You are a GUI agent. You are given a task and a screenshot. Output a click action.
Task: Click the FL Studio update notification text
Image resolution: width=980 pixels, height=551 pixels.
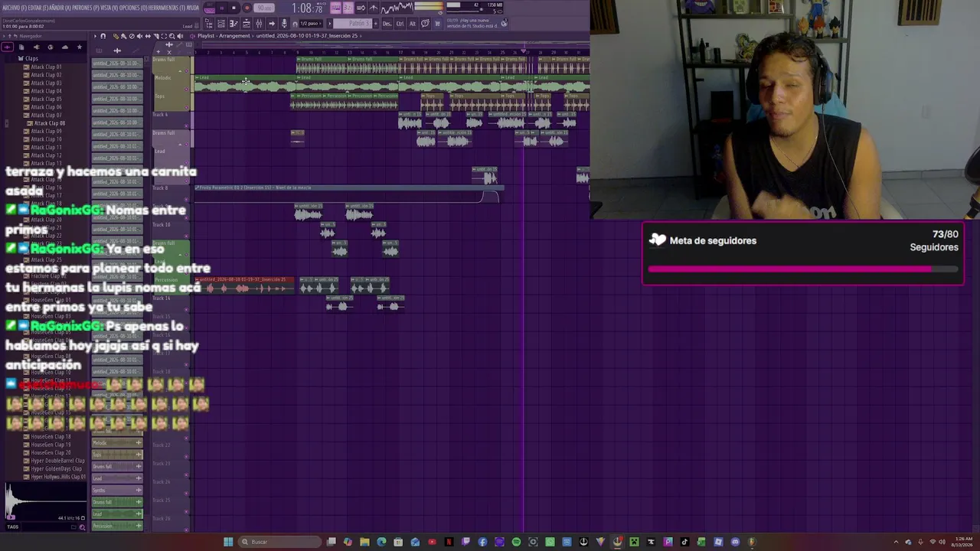pos(472,24)
